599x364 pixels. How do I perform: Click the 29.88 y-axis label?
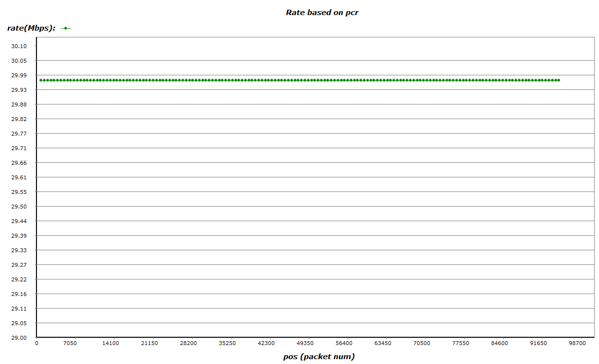coord(19,104)
